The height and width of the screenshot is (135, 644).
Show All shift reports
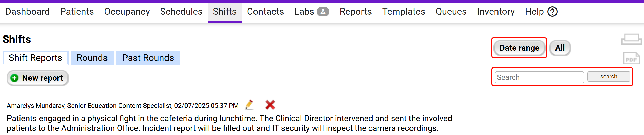tap(560, 48)
